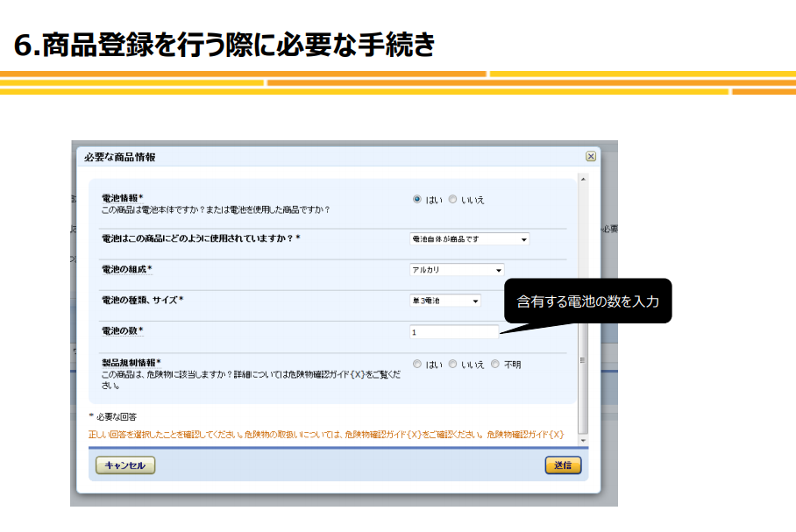Select はい for 製品規制情報
The width and height of the screenshot is (796, 532).
click(x=417, y=364)
